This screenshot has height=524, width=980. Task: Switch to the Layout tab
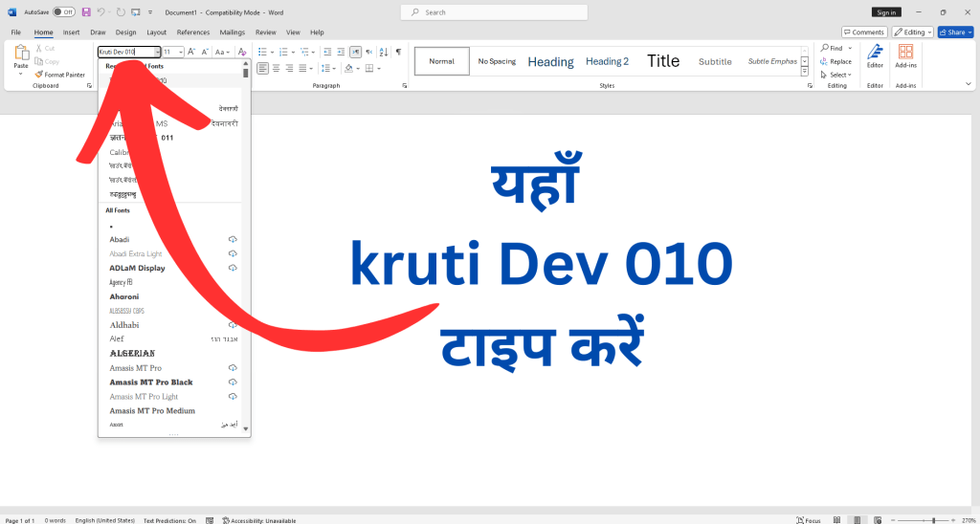coord(156,32)
